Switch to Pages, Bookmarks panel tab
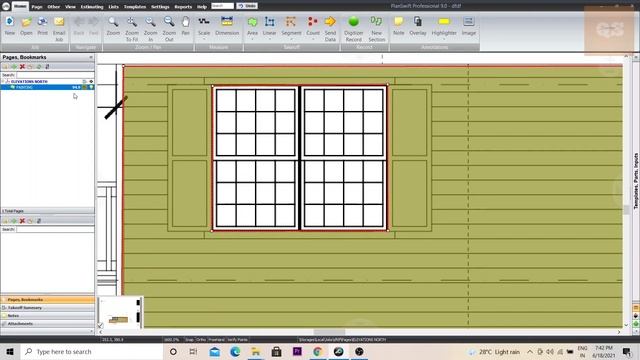 (x=47, y=300)
